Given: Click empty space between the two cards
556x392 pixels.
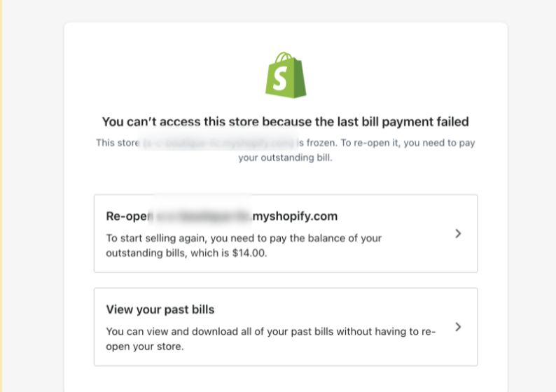Looking at the screenshot, I should click(285, 280).
